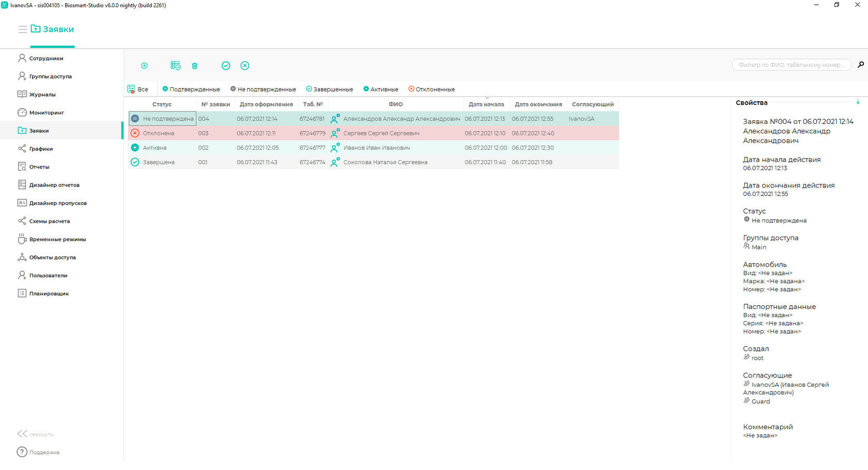Filter by Активные requests
Viewport: 868px width, 470px height.
point(381,89)
